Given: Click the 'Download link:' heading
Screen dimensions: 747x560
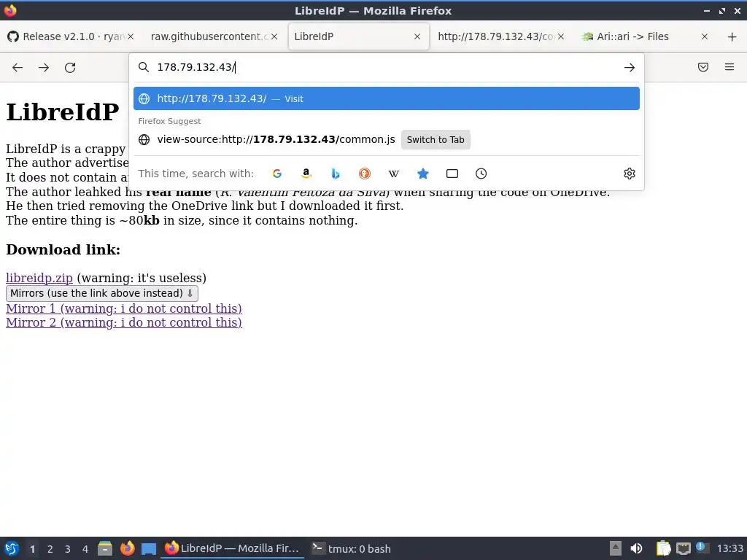Looking at the screenshot, I should (x=63, y=249).
